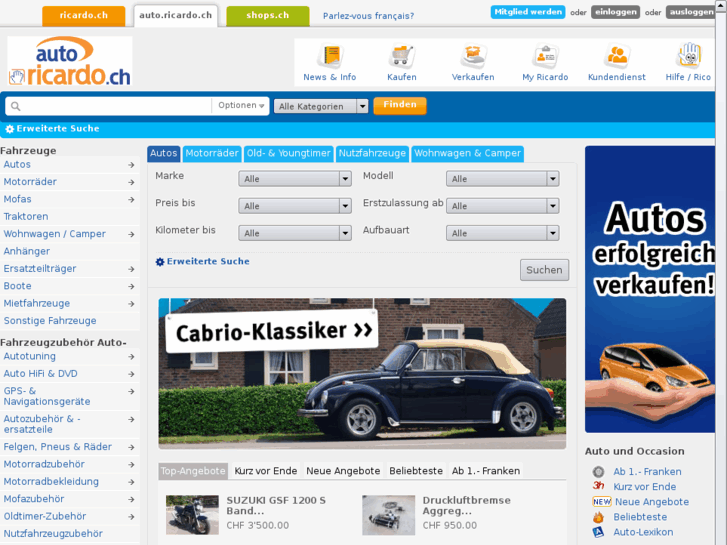Switch to the Nutzfahrzeuge tab
The image size is (727, 545).
point(372,154)
